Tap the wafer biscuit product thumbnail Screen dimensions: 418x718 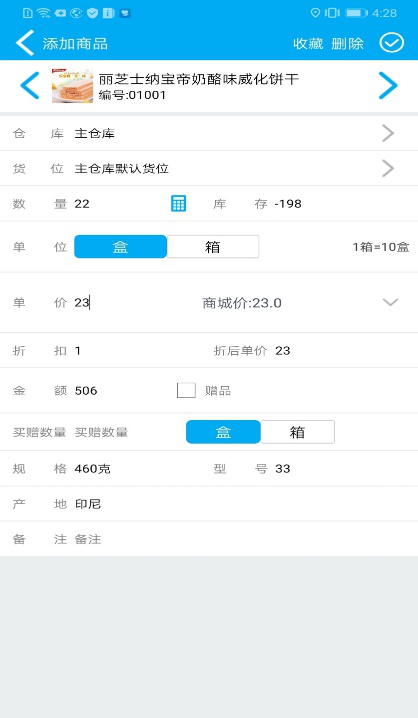click(72, 86)
